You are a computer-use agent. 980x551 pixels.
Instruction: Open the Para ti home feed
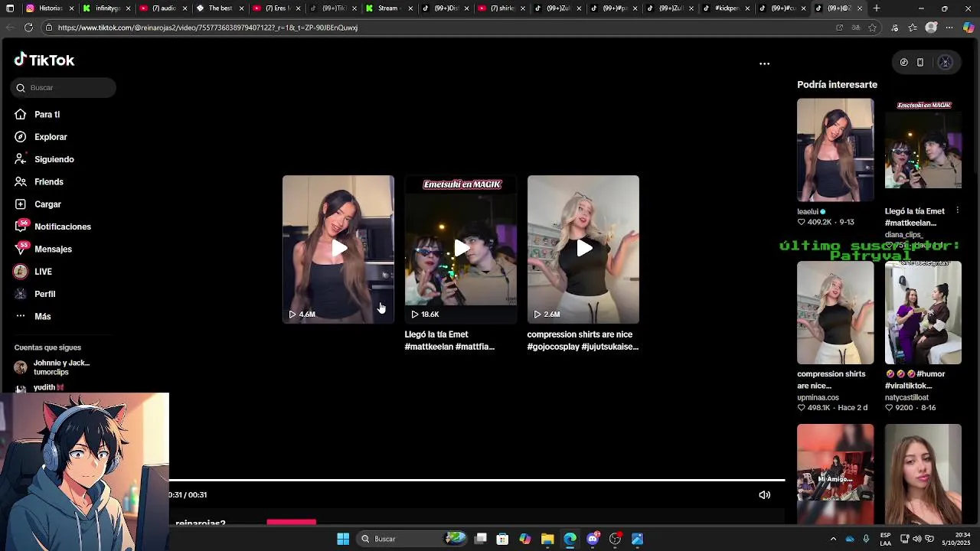(x=47, y=115)
